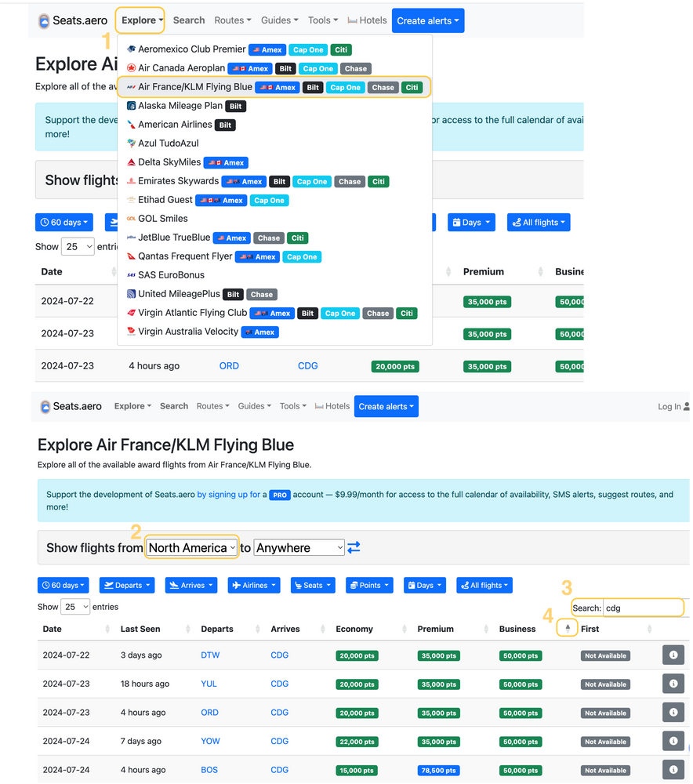Expand Create alerts button on Flying Blue page

[x=386, y=406]
